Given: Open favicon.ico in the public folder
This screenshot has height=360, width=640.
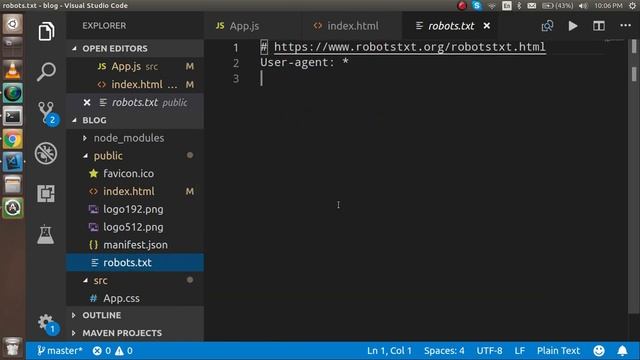Looking at the screenshot, I should [x=135, y=173].
